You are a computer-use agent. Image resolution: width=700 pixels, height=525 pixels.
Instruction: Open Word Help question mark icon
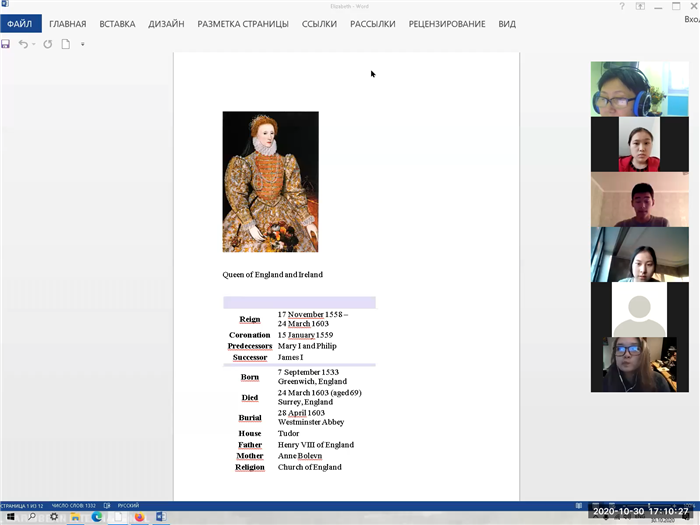(622, 6)
